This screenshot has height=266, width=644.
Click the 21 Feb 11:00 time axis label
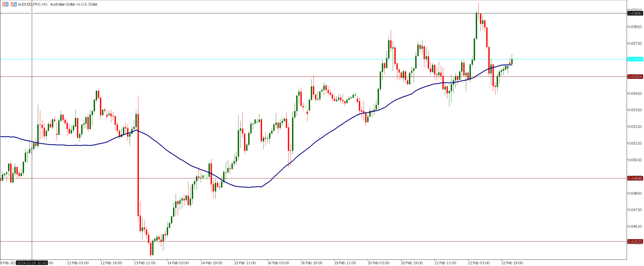445,263
